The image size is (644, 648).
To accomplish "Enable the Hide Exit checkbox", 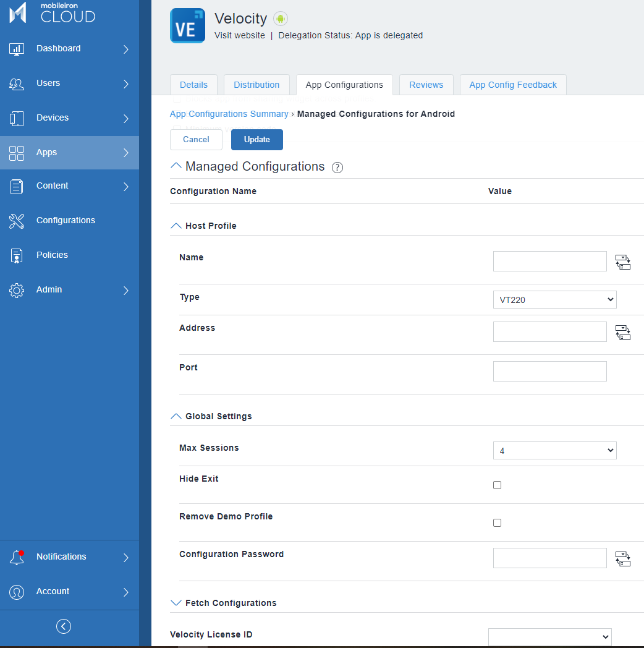I will [x=497, y=485].
